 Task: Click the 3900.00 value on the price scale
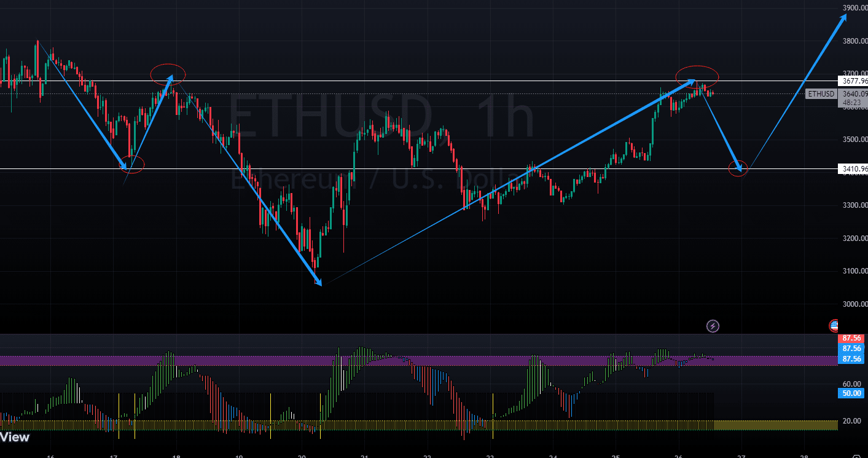coord(854,8)
